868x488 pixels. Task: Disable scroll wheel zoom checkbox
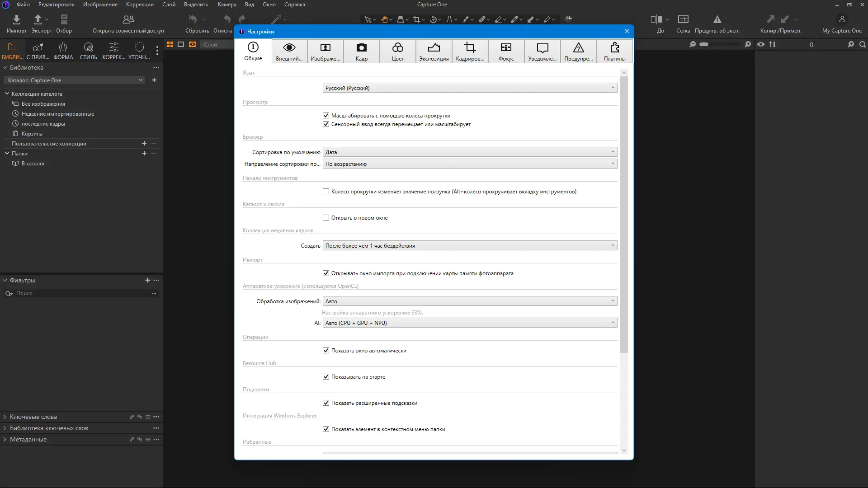(x=326, y=116)
